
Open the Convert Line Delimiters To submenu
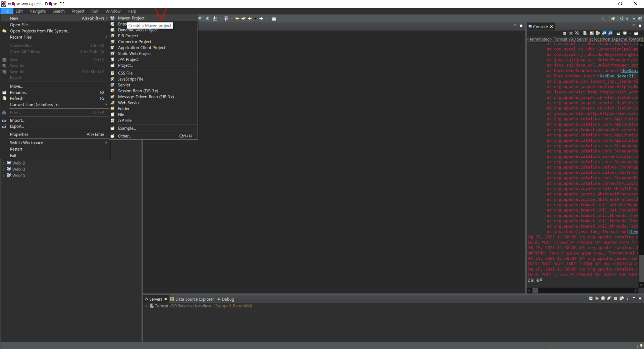pyautogui.click(x=55, y=105)
